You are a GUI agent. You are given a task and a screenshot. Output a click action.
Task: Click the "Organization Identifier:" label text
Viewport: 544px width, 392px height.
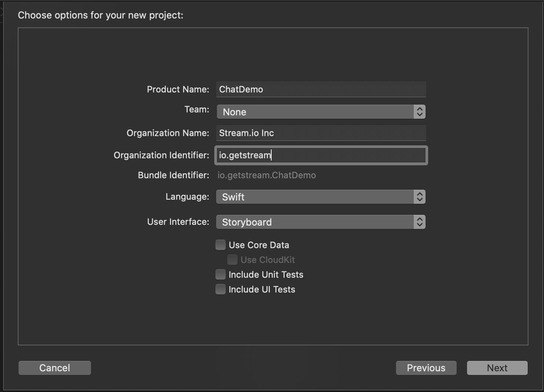point(161,155)
